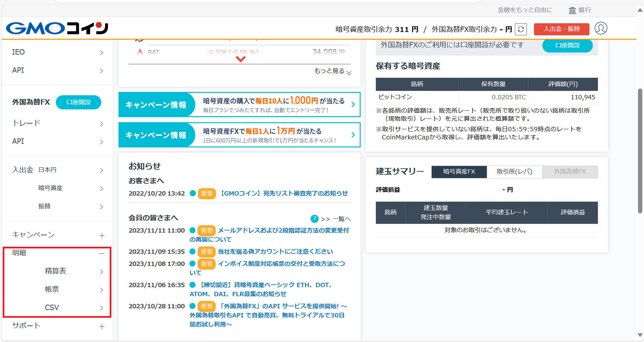Click the notification count badge 7
The image size is (644, 342).
[314, 219]
